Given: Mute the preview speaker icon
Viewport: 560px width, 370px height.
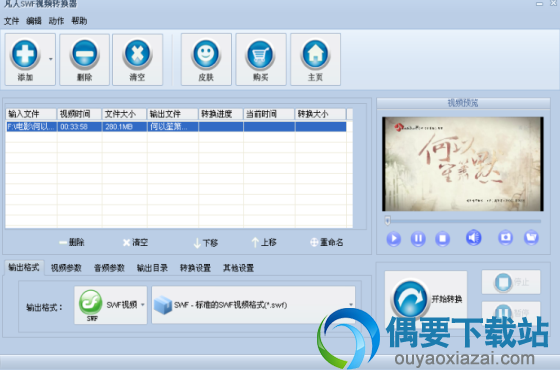Looking at the screenshot, I should pos(474,238).
